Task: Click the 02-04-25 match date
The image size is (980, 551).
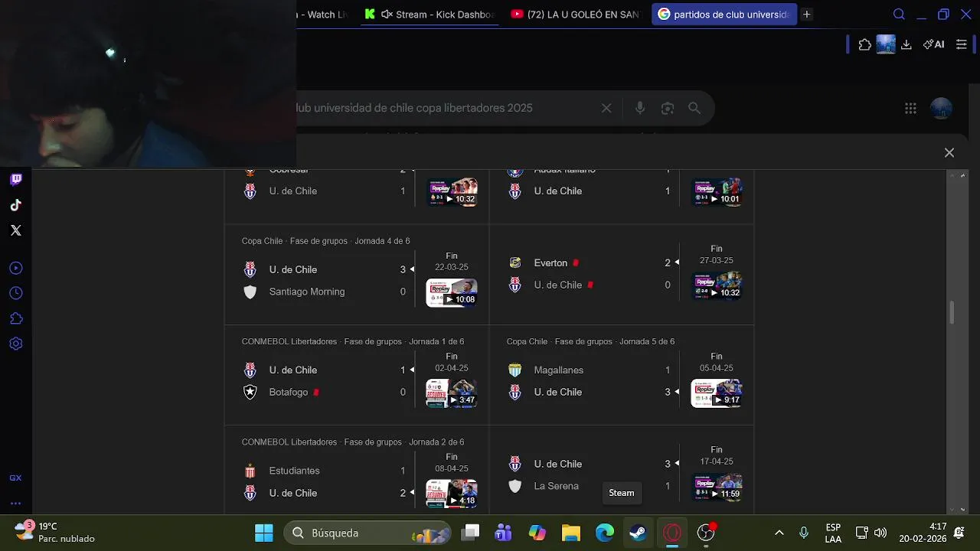Action: point(452,368)
